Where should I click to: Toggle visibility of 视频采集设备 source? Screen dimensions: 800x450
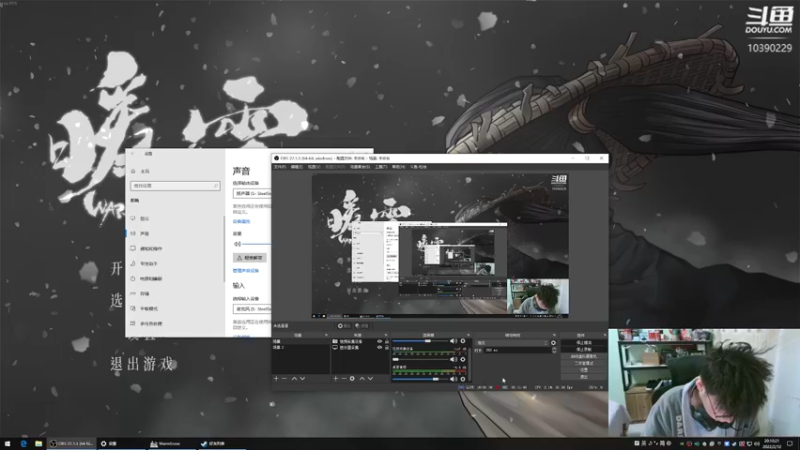click(379, 341)
